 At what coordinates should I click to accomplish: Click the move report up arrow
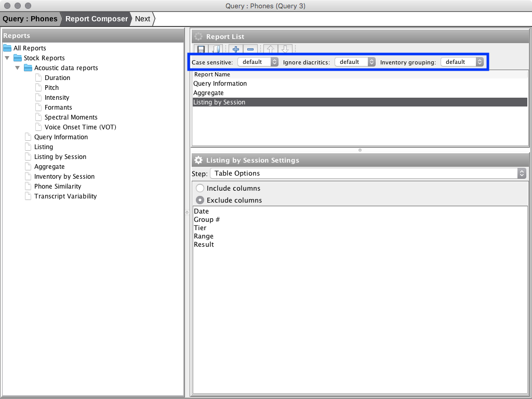point(270,49)
